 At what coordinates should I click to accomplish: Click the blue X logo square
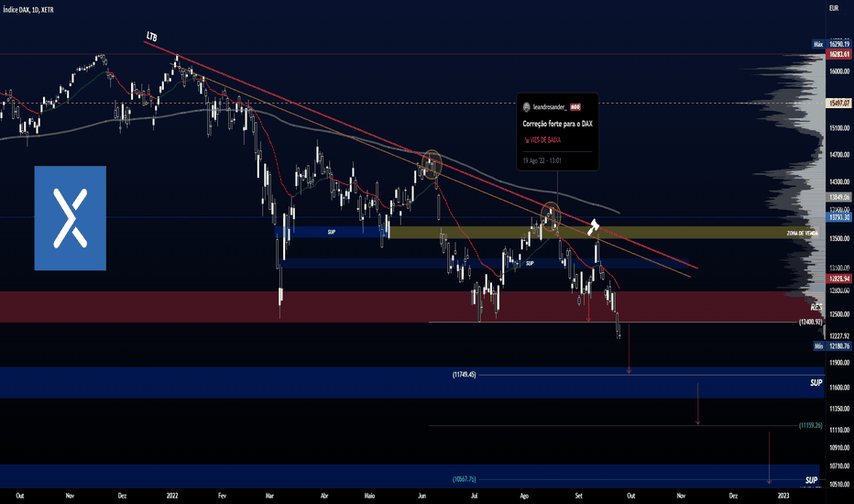[x=71, y=218]
